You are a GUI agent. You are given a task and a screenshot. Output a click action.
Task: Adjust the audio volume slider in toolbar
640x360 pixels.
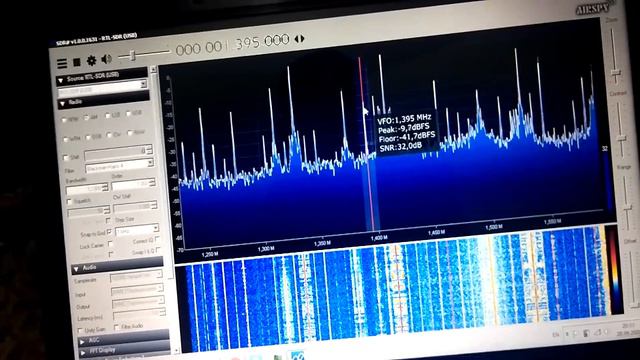(144, 54)
